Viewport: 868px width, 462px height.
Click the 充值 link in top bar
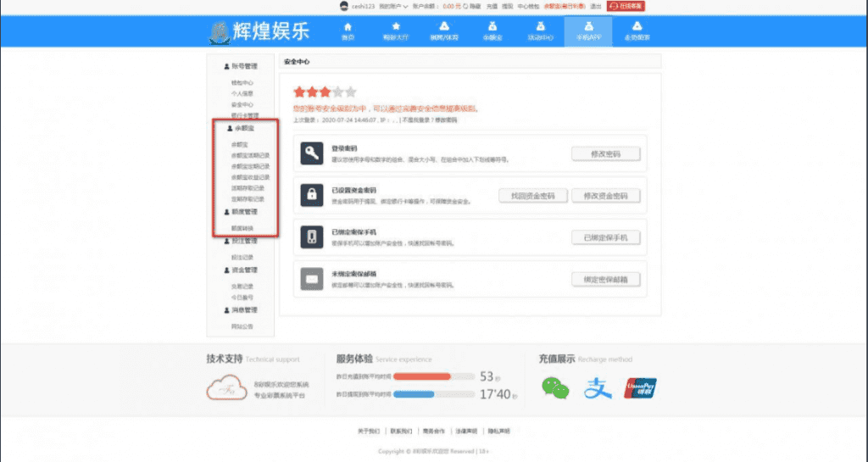(492, 6)
